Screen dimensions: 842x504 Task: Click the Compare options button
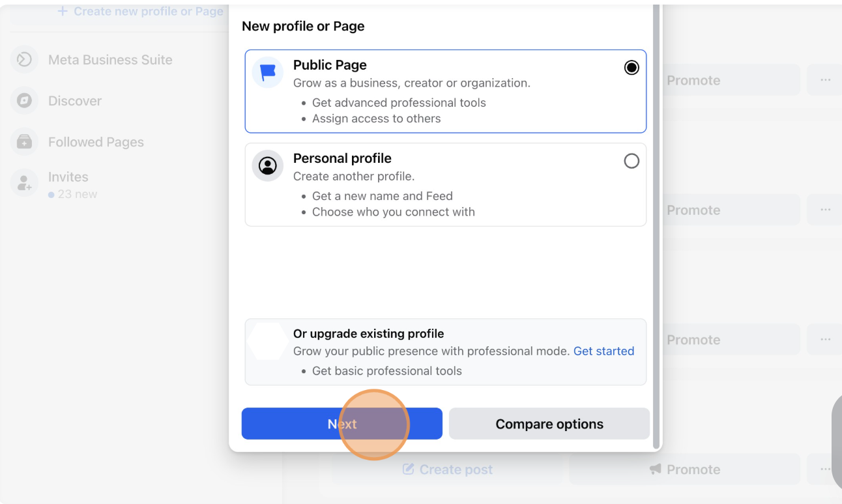(x=549, y=424)
